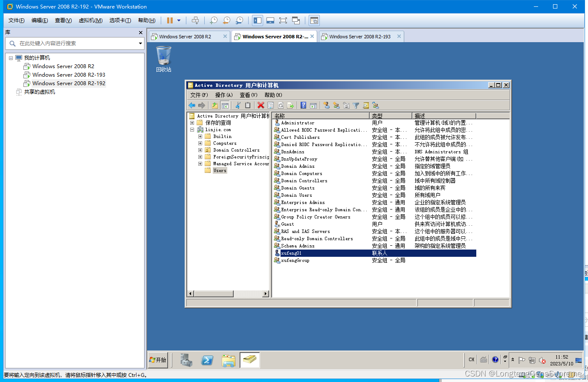Open the AD console 查看(V) menu
The image size is (588, 382).
point(249,95)
